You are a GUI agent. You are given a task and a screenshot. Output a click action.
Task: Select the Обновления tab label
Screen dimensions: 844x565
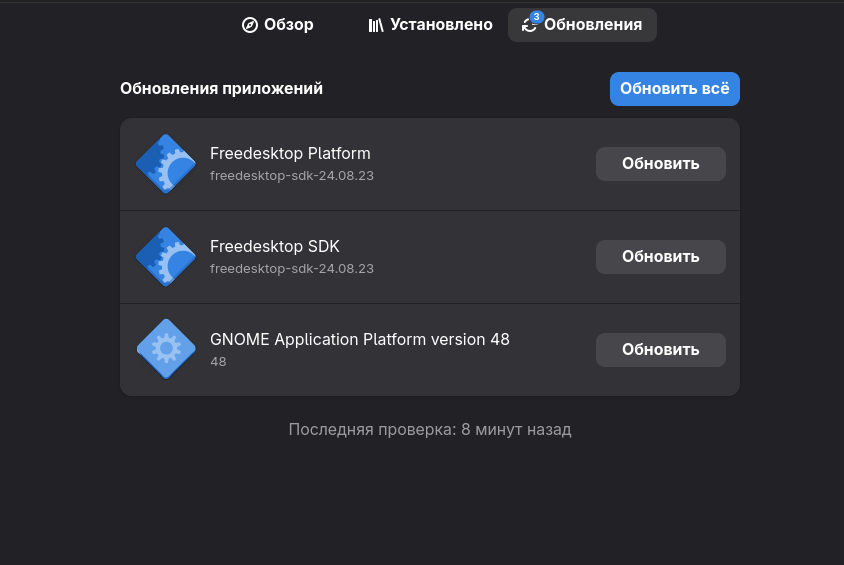(x=593, y=25)
